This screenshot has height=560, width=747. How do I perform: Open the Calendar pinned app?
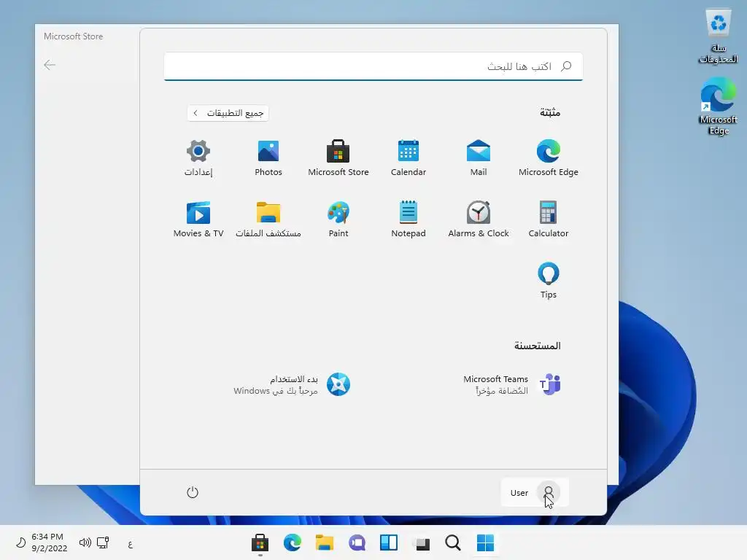tap(409, 158)
